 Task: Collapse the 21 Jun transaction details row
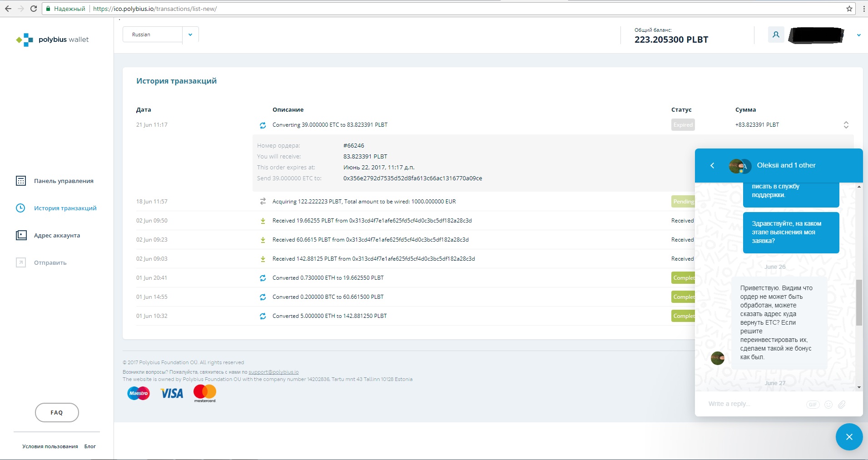pyautogui.click(x=846, y=125)
